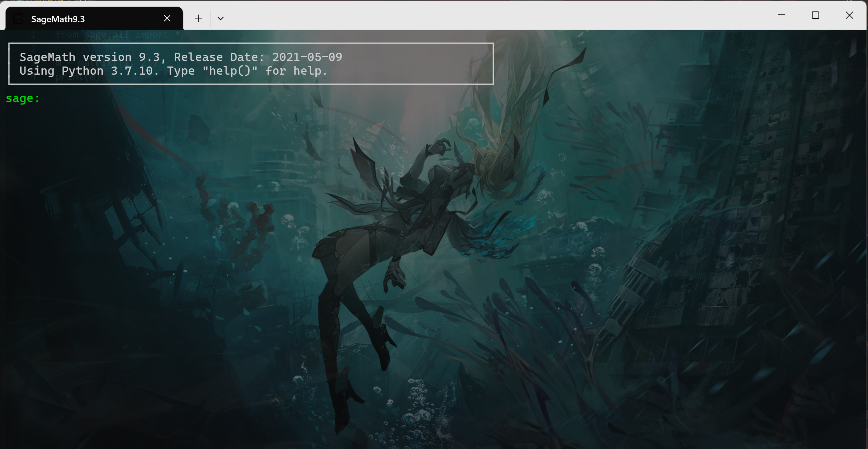Place cursor right after the sage: prompt

(x=46, y=98)
